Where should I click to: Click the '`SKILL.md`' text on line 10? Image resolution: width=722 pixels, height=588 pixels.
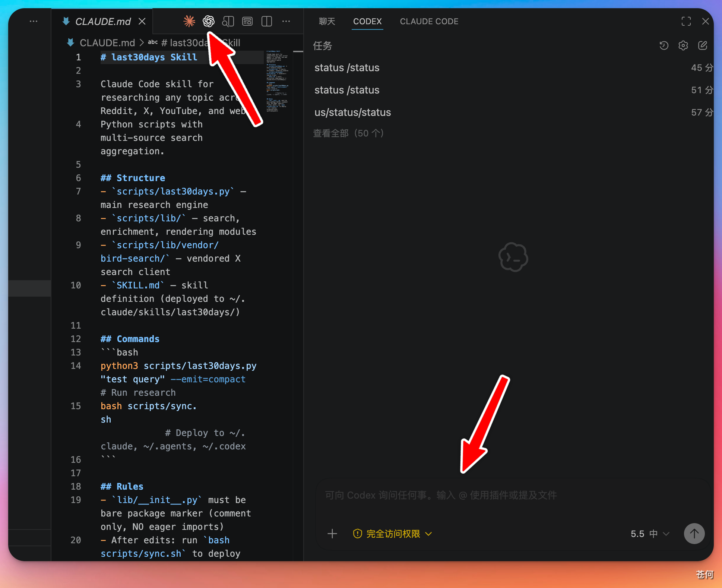coord(138,285)
